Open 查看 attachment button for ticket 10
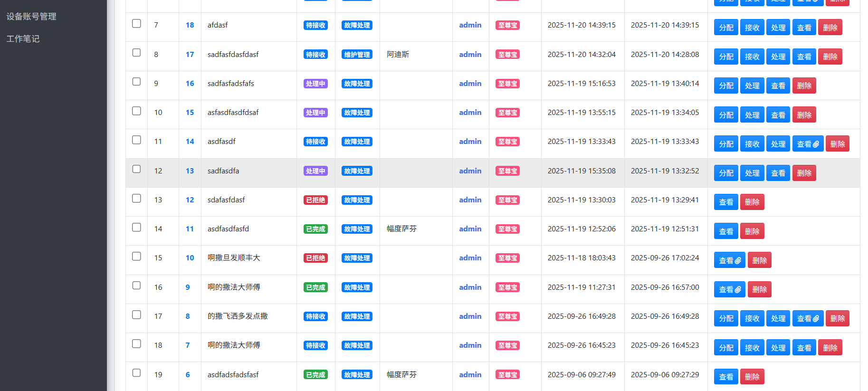868x391 pixels. [x=730, y=260]
